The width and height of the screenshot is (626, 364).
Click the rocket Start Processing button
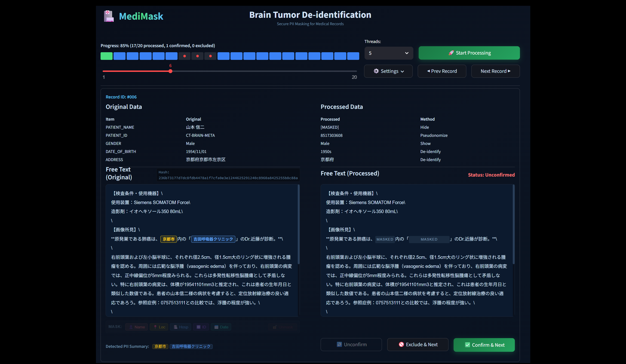click(x=469, y=53)
